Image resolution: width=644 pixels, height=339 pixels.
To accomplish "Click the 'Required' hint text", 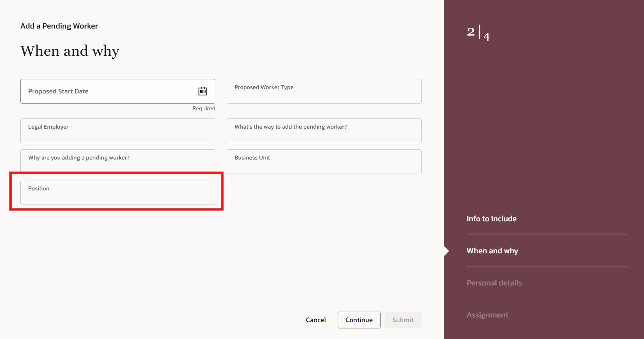I will [204, 108].
